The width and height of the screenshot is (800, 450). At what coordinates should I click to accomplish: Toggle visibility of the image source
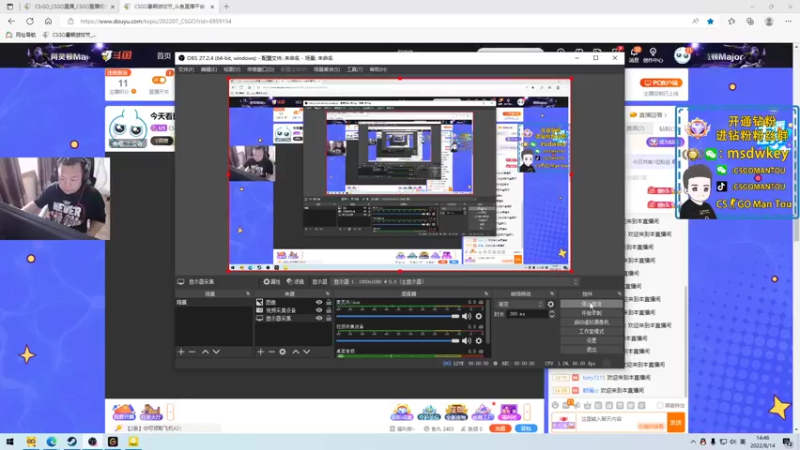[x=319, y=303]
